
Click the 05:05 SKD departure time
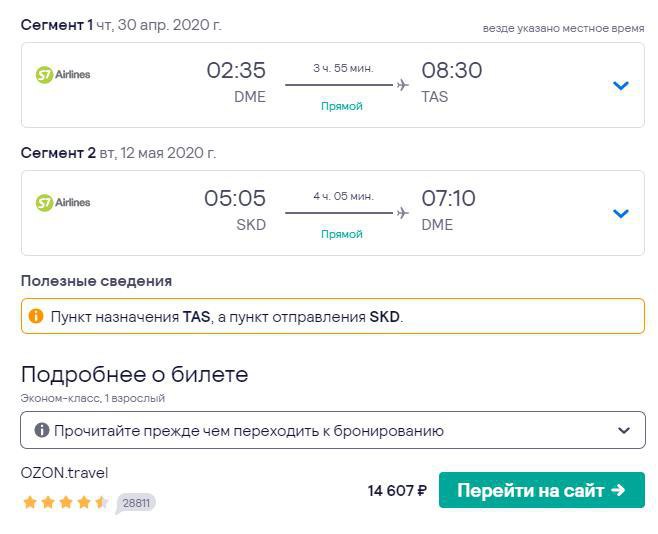tap(235, 198)
